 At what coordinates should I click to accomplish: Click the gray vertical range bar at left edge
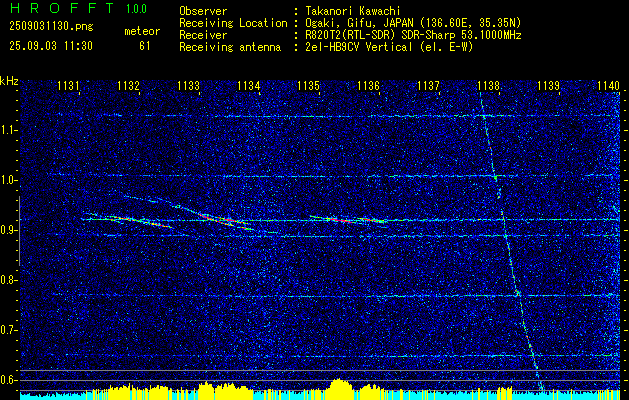coord(19,231)
